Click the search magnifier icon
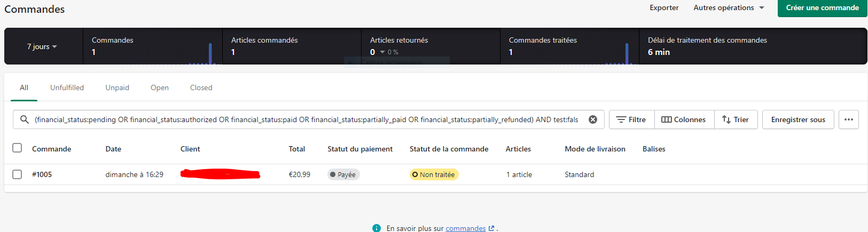Image resolution: width=868 pixels, height=232 pixels. 25,119
